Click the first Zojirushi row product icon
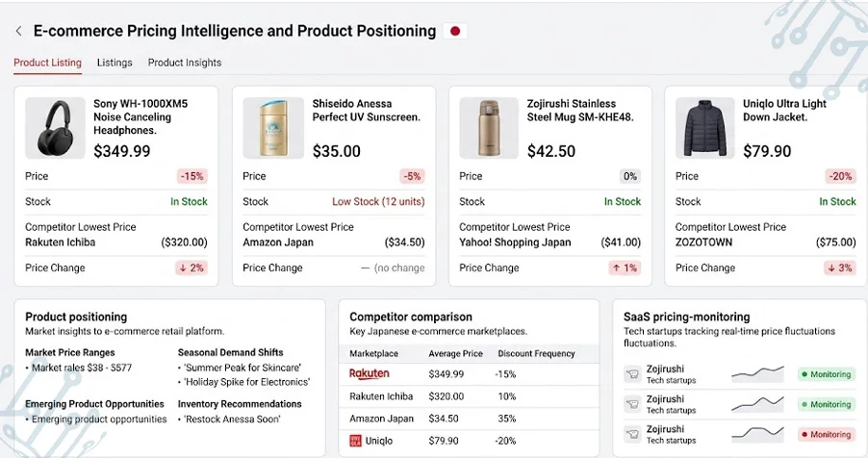868x458 pixels. 632,374
